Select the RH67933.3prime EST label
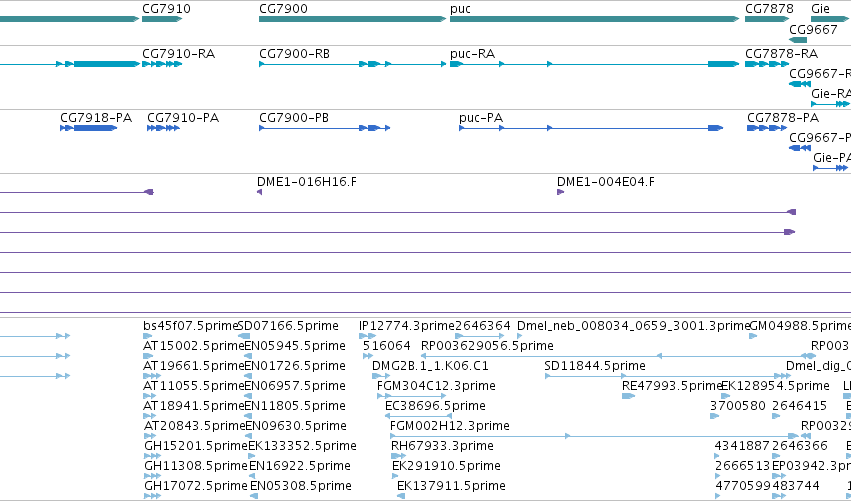The width and height of the screenshot is (851, 501). (442, 446)
